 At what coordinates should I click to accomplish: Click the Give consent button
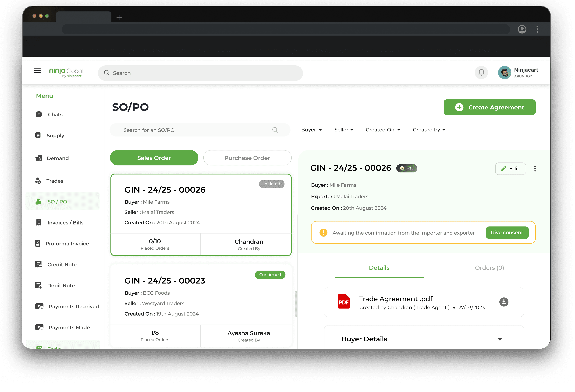coord(507,232)
